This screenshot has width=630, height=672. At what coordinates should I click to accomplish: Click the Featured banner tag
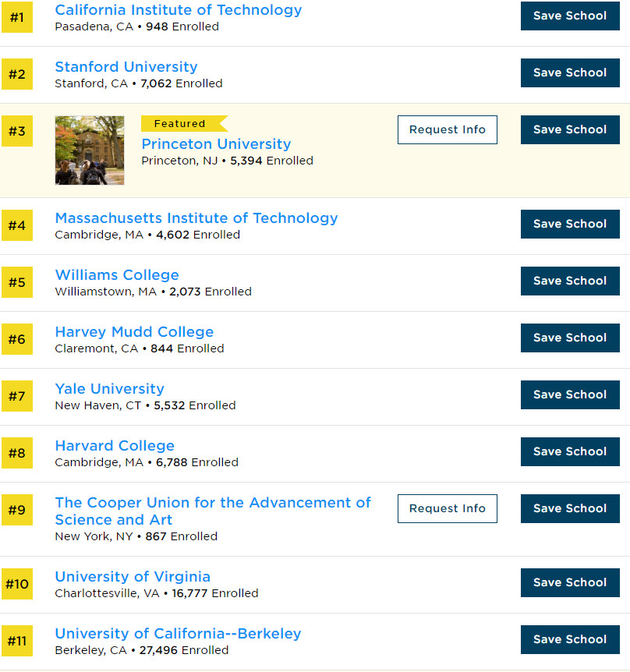pos(184,124)
